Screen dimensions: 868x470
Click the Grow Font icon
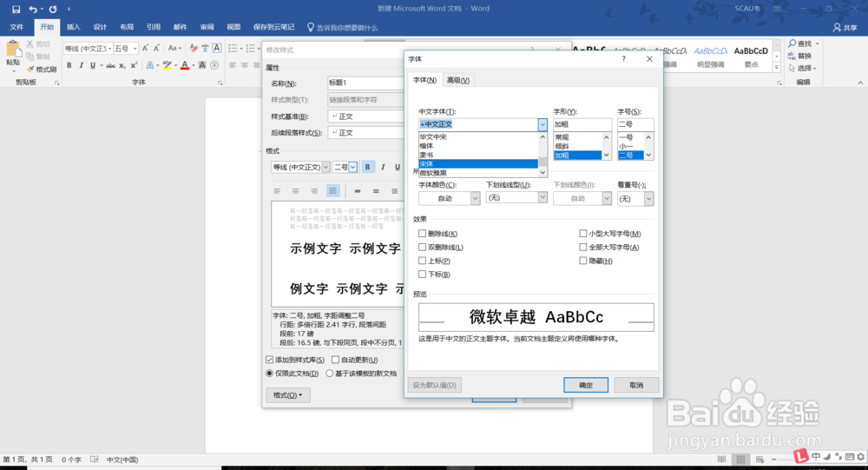pos(145,49)
